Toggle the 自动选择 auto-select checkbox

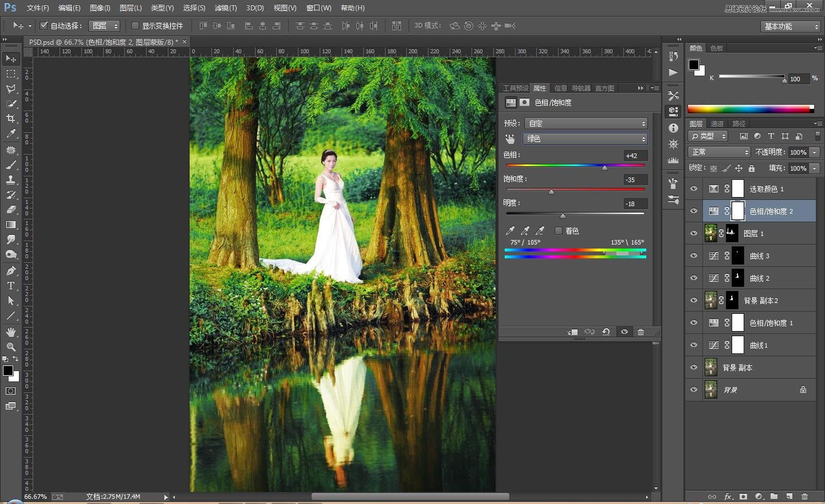[44, 26]
